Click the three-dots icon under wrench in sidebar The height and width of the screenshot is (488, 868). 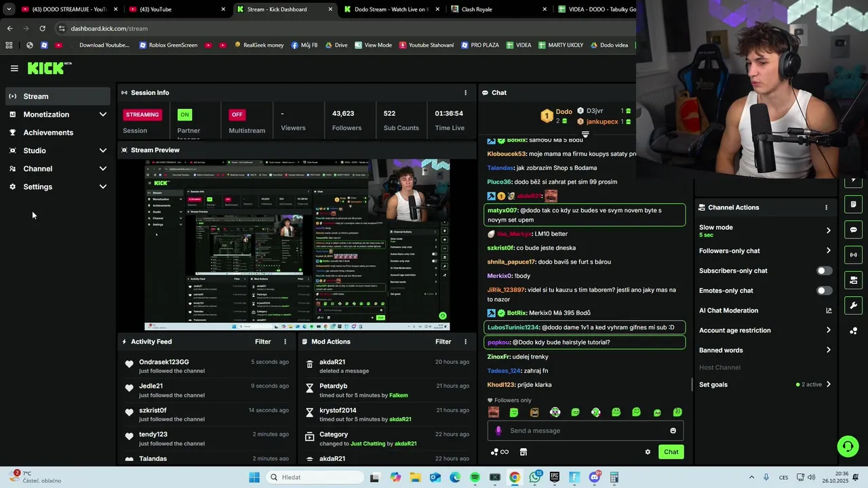[853, 331]
